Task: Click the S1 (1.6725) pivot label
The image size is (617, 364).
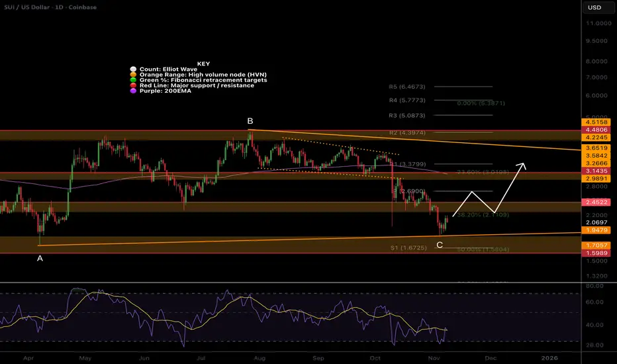Action: click(408, 248)
